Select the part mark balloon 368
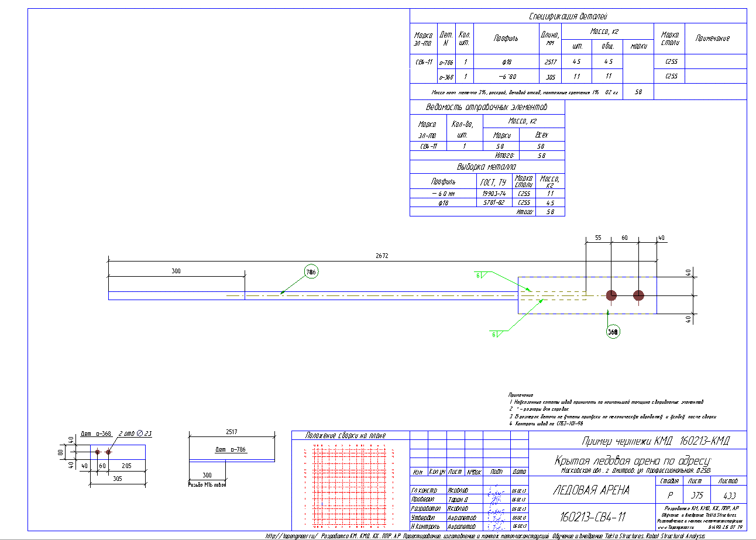 coord(613,331)
